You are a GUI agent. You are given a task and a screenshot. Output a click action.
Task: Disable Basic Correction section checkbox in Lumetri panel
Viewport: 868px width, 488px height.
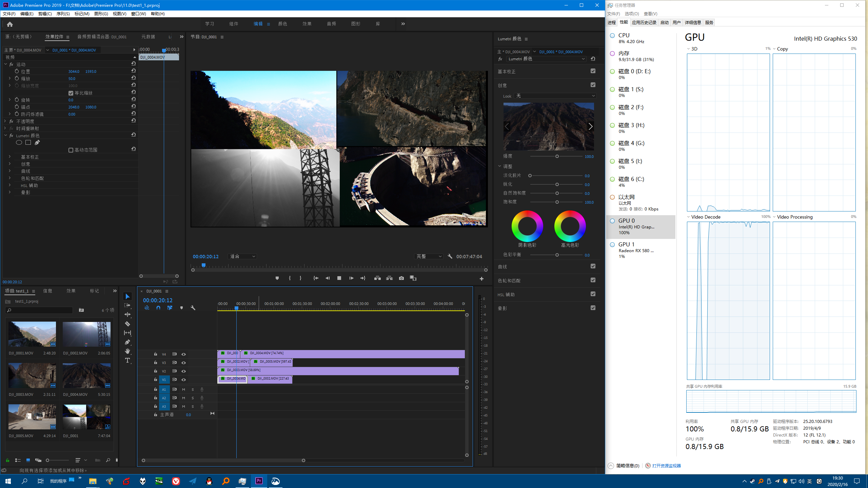[593, 71]
